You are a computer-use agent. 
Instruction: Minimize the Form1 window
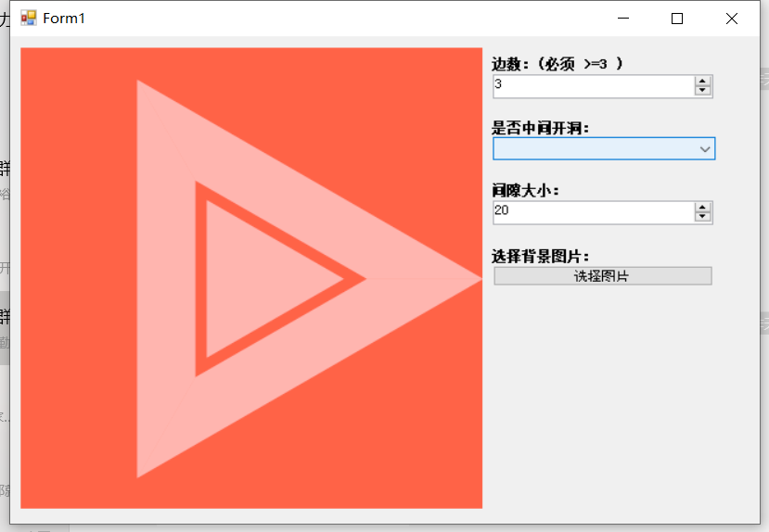[623, 19]
